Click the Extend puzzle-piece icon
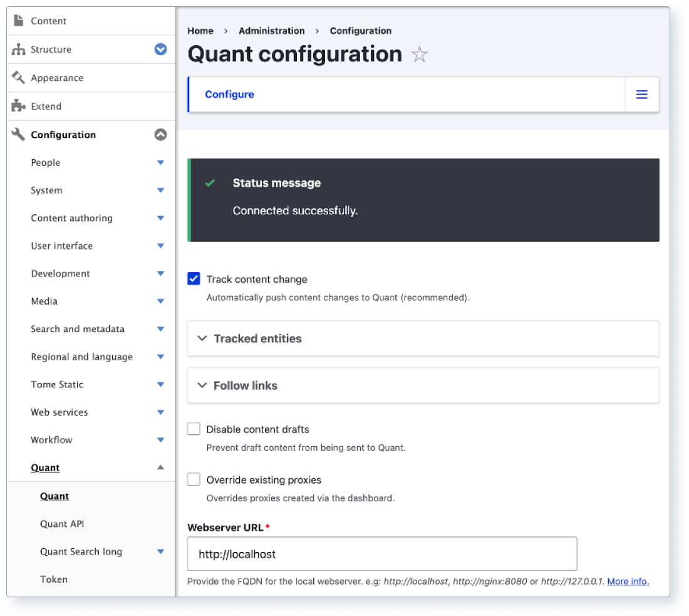Screen dimensions: 689x616 pyautogui.click(x=18, y=106)
